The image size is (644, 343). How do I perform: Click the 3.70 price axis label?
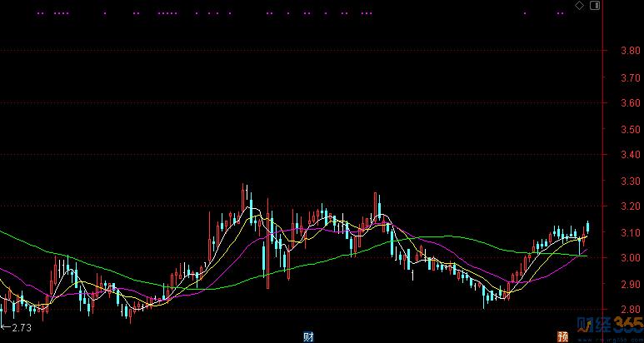[631, 77]
